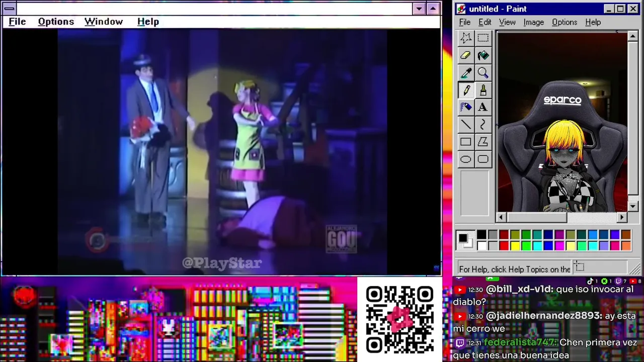Screen dimensions: 644x362
Task: Click the YouTube icon beside @bill_xd-v1d
Action: click(x=460, y=290)
